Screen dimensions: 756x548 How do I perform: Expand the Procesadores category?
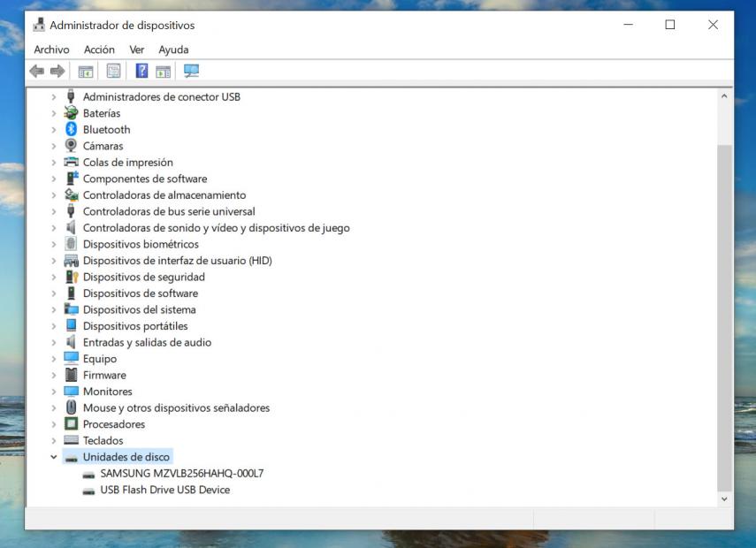click(56, 423)
